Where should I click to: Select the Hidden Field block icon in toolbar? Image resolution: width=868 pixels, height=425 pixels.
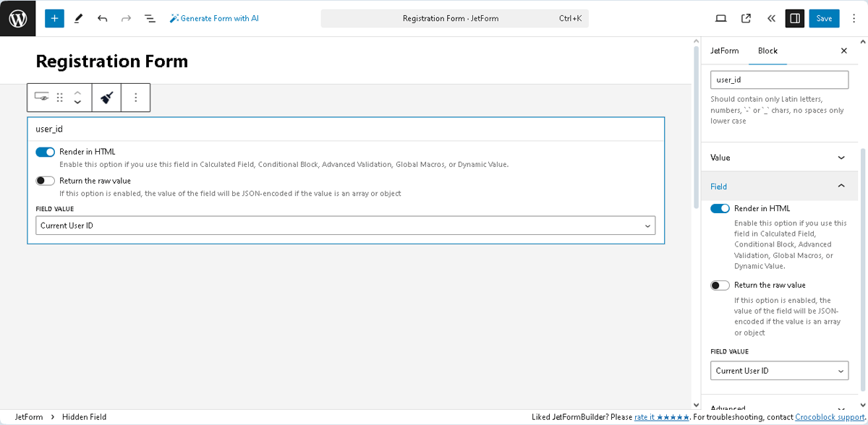point(41,97)
